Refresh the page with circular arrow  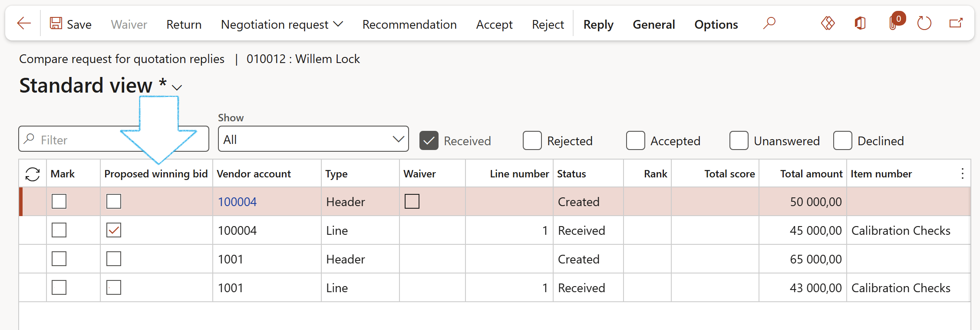coord(924,23)
